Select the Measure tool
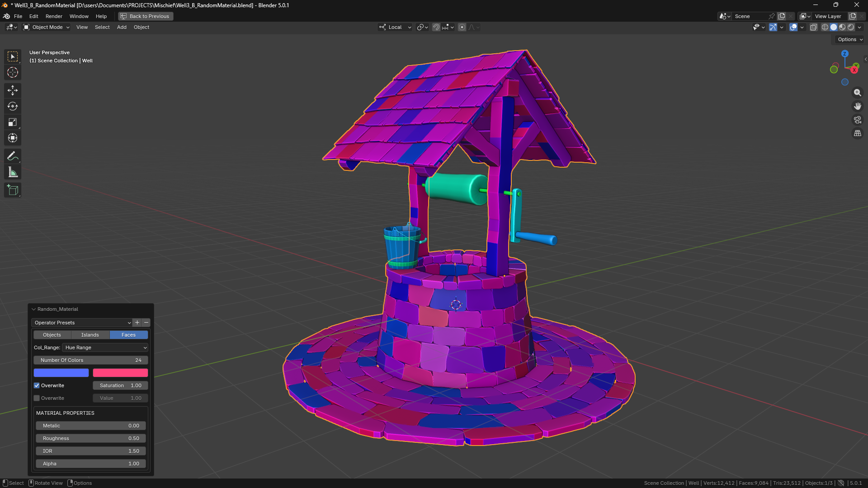The height and width of the screenshot is (488, 868). [13, 172]
